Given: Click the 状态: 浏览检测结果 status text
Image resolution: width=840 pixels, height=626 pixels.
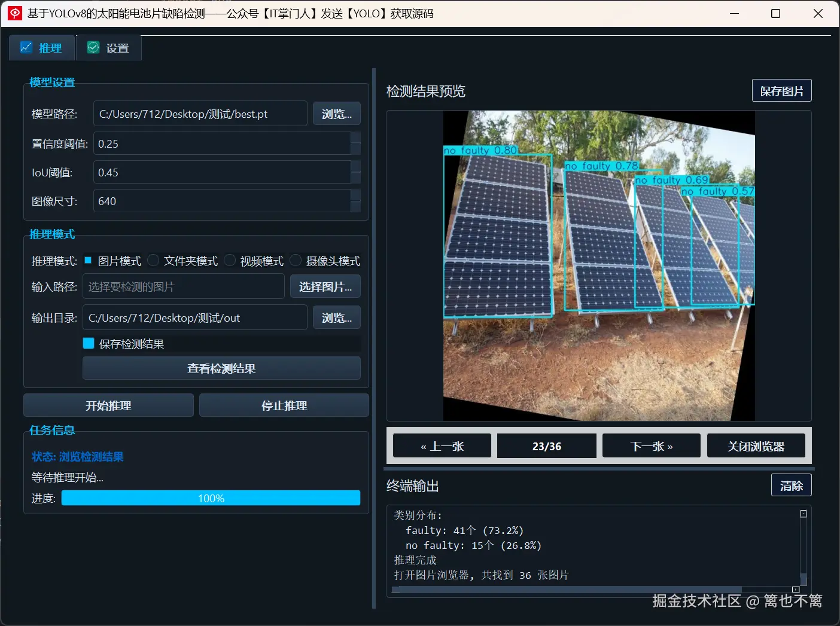Looking at the screenshot, I should (78, 457).
